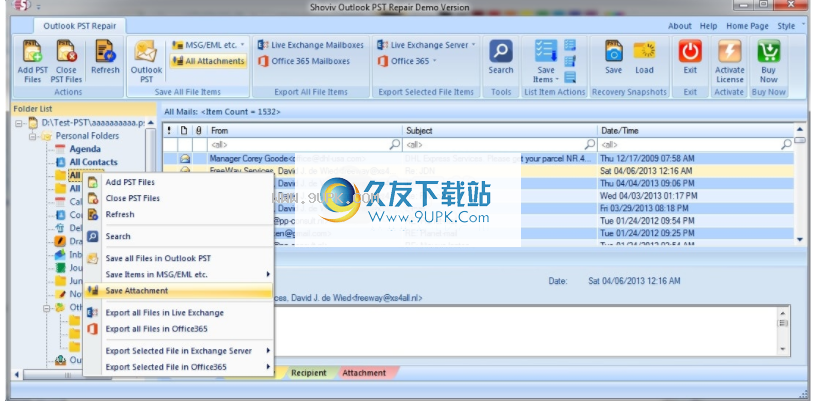Open the Home Page link
The width and height of the screenshot is (816, 401).
point(747,26)
